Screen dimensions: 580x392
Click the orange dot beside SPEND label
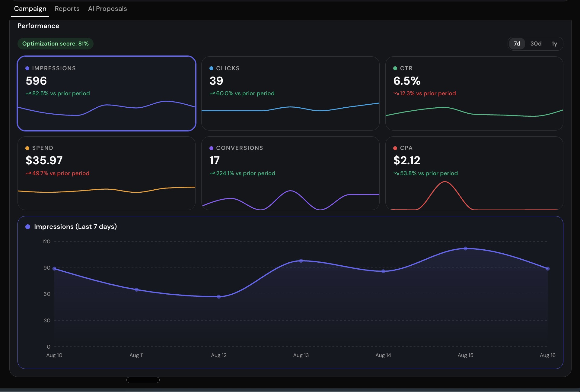tap(27, 148)
